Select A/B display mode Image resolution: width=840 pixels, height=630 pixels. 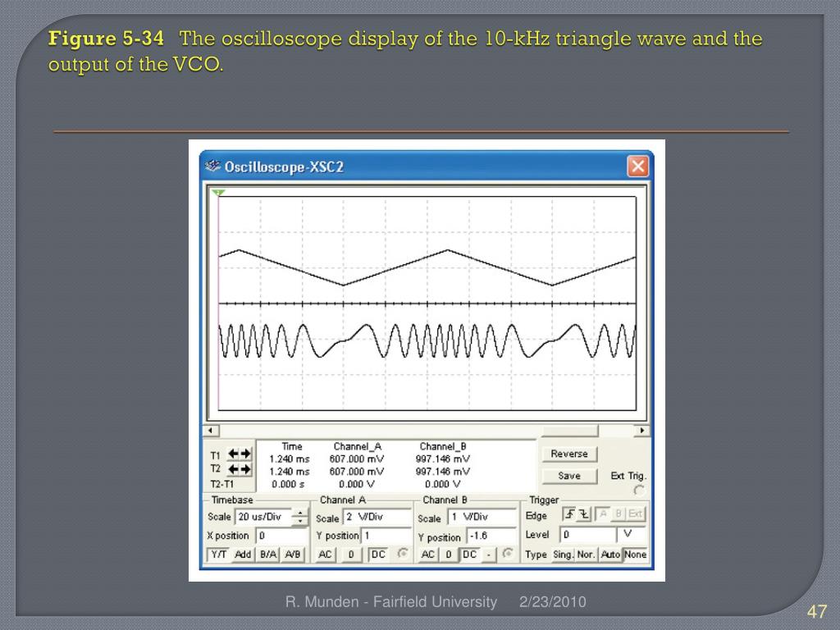[x=293, y=555]
